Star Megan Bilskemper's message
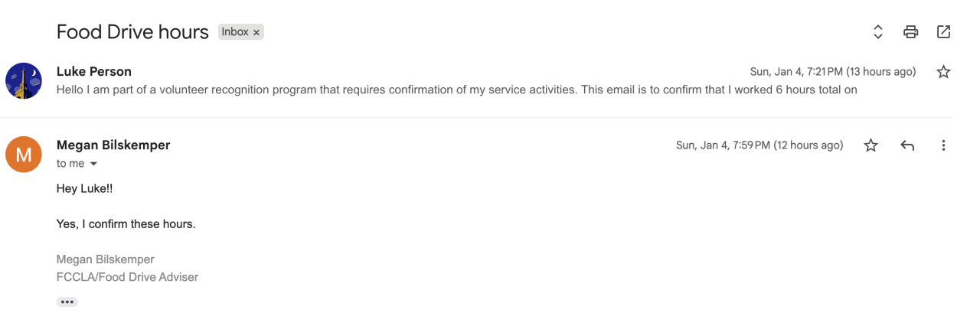 pyautogui.click(x=871, y=145)
